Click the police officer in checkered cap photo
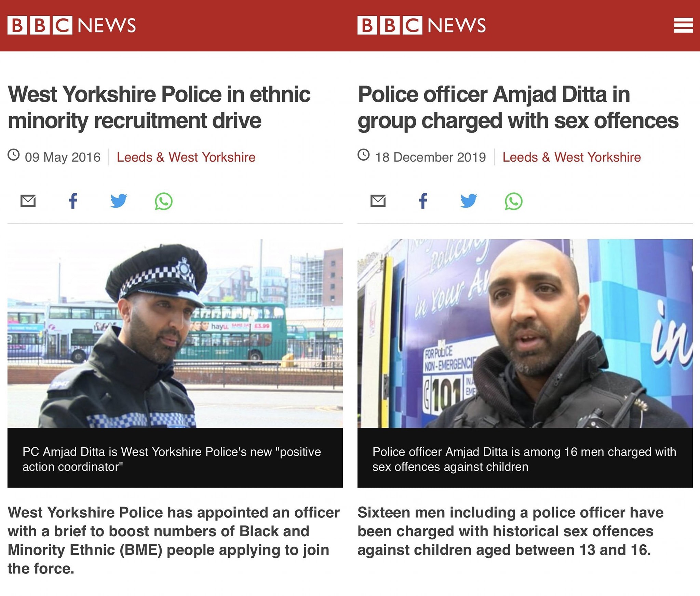This screenshot has height=596, width=700. point(175,334)
